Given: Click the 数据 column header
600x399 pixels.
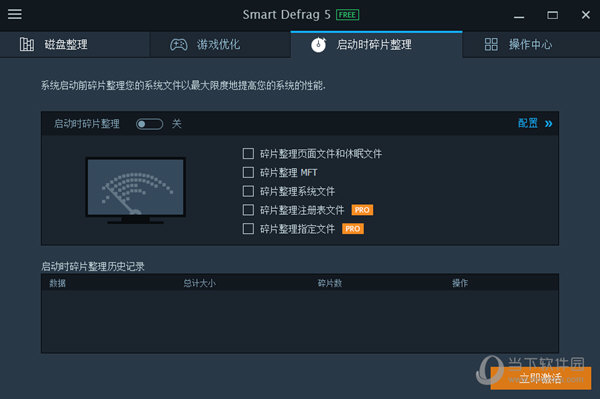Looking at the screenshot, I should click(57, 283).
